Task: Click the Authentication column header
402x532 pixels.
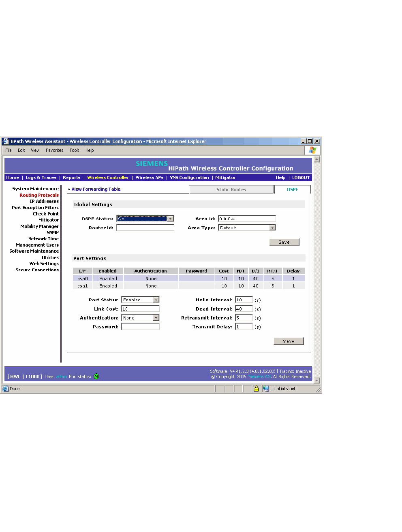Action: click(x=151, y=271)
